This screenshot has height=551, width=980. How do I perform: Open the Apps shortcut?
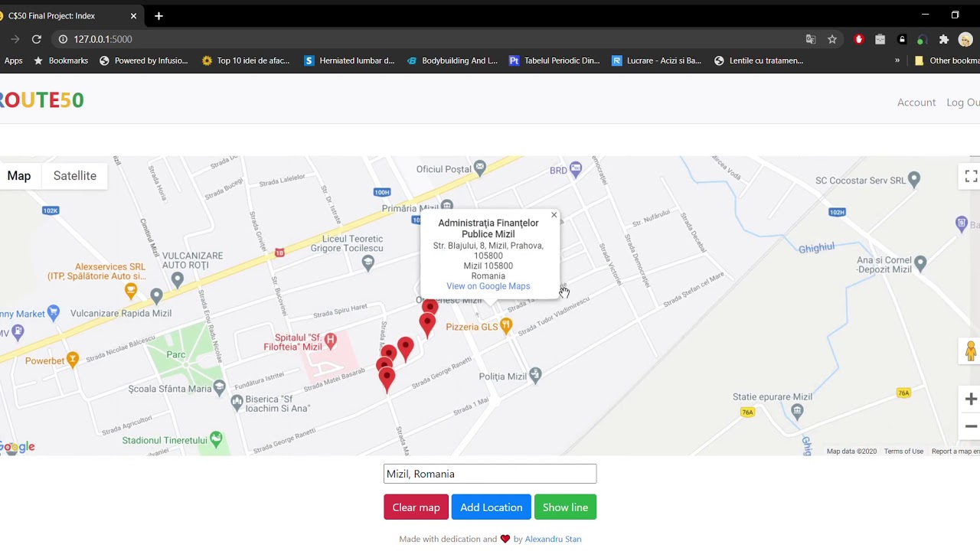coord(12,60)
